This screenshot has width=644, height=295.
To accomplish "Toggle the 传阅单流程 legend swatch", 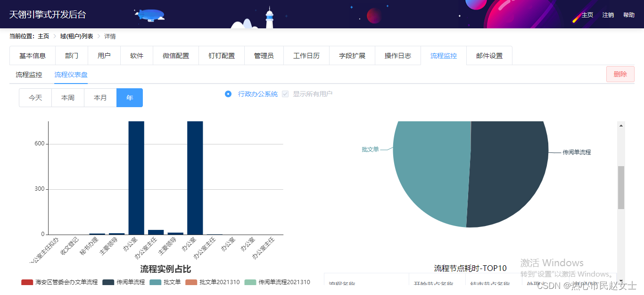I will pyautogui.click(x=108, y=282).
